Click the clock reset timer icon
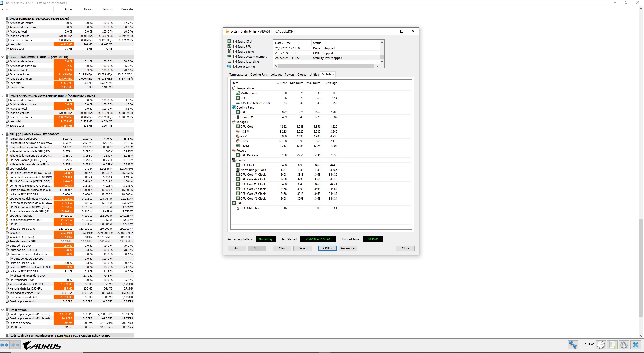The height and width of the screenshot is (353, 644). (601, 345)
